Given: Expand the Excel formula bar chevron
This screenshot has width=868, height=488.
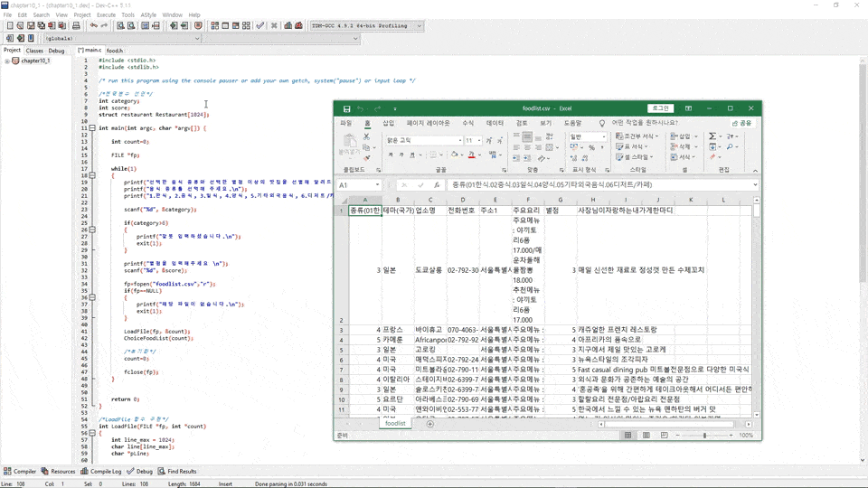Looking at the screenshot, I should click(x=755, y=184).
